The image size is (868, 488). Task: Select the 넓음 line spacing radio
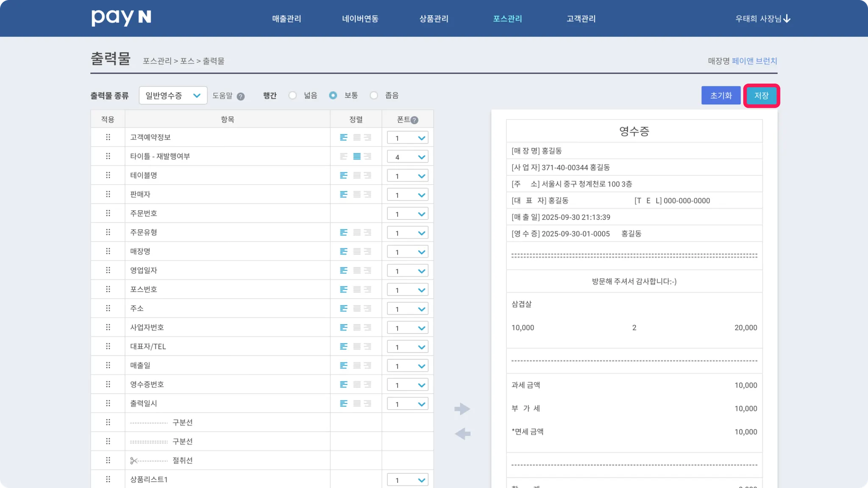click(292, 95)
